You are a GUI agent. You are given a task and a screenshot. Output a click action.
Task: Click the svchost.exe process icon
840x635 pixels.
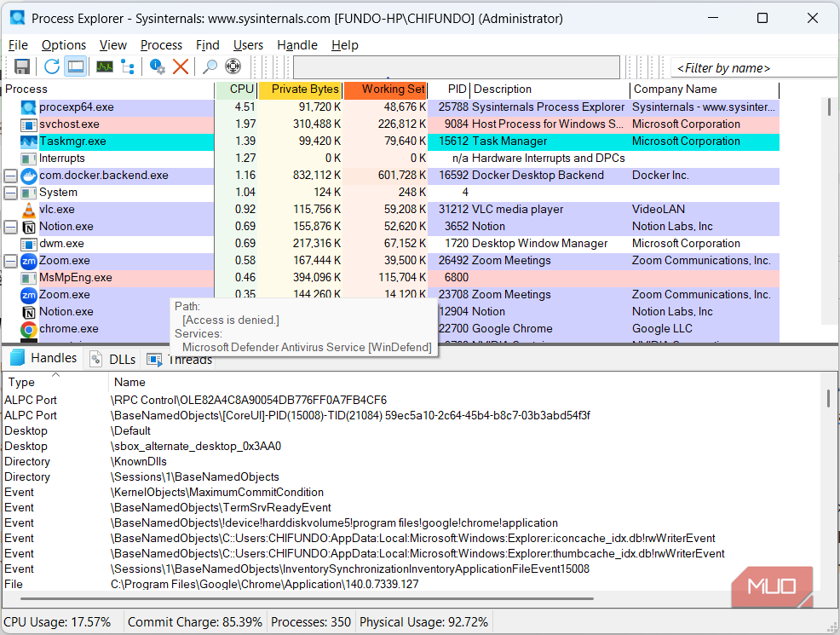pos(28,124)
